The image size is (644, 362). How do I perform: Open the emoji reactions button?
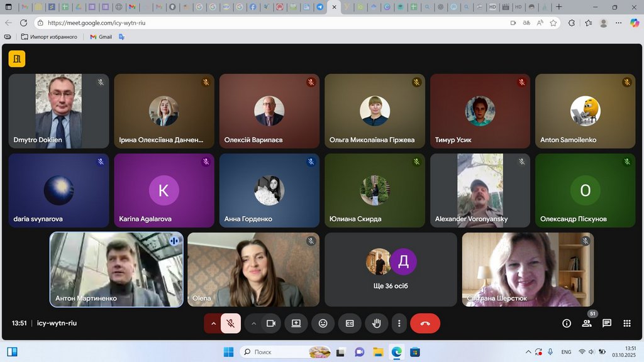323,323
